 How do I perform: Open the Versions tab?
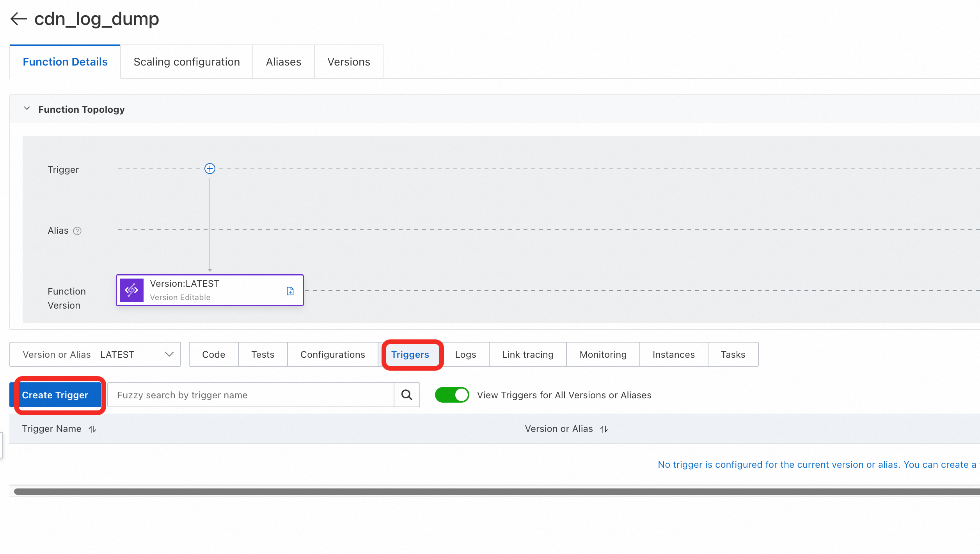point(348,62)
